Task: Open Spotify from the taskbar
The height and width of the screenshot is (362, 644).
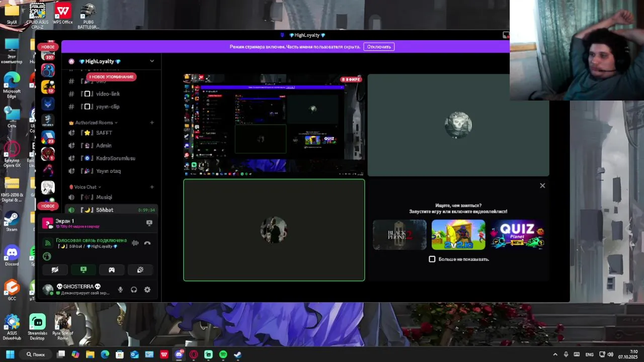Action: 223,354
